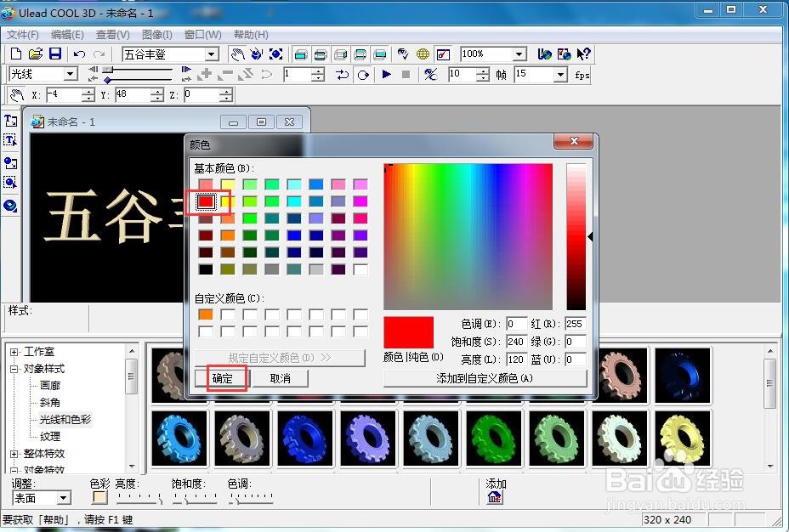This screenshot has width=789, height=532.
Task: Click the 色彩 swatch in bottom panel
Action: pos(100,497)
